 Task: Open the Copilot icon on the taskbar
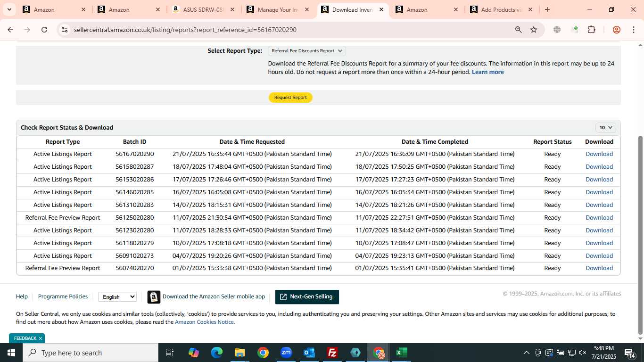pyautogui.click(x=194, y=353)
